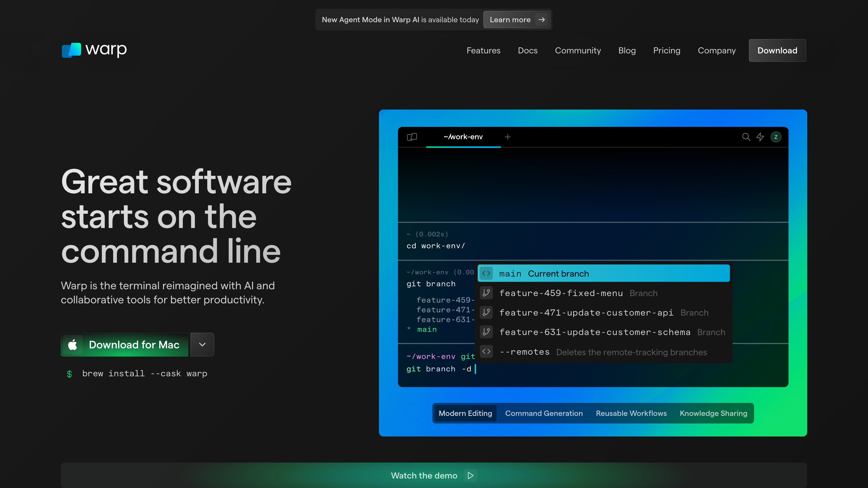Click the Warp logo

tap(94, 50)
